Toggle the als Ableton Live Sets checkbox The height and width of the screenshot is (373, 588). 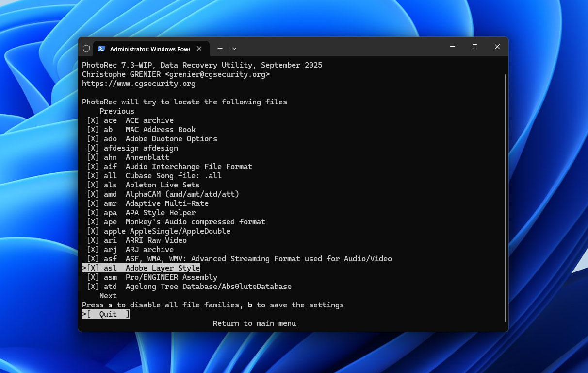point(93,185)
